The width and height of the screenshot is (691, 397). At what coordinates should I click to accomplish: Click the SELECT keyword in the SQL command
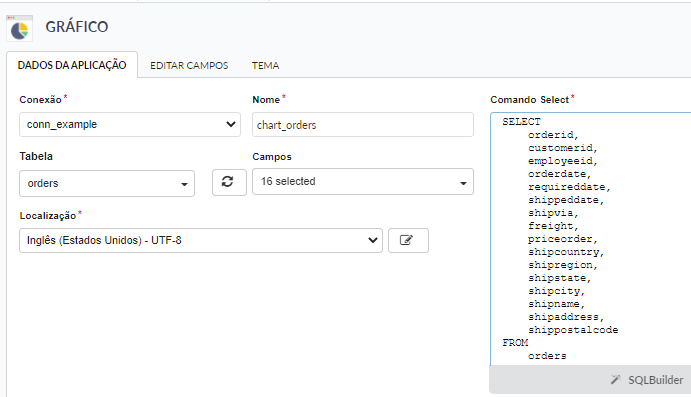(521, 122)
